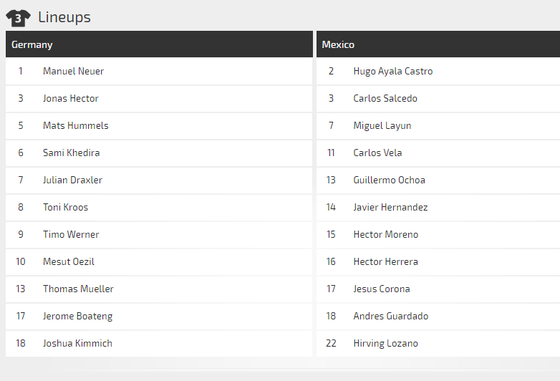Select Julian Draxler from Germany list
Viewport: 560px width, 381px height.
72,180
